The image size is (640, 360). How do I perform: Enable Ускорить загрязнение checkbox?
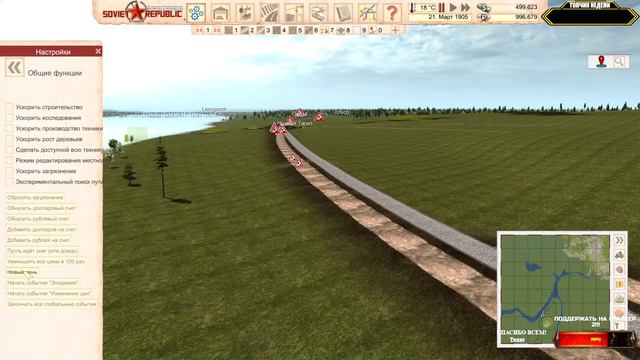coord(9,171)
